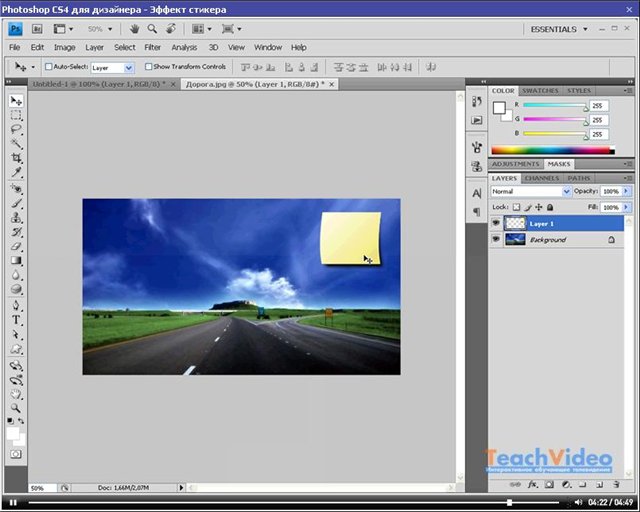Select the History Brush tool
The width and height of the screenshot is (640, 512).
[x=16, y=232]
